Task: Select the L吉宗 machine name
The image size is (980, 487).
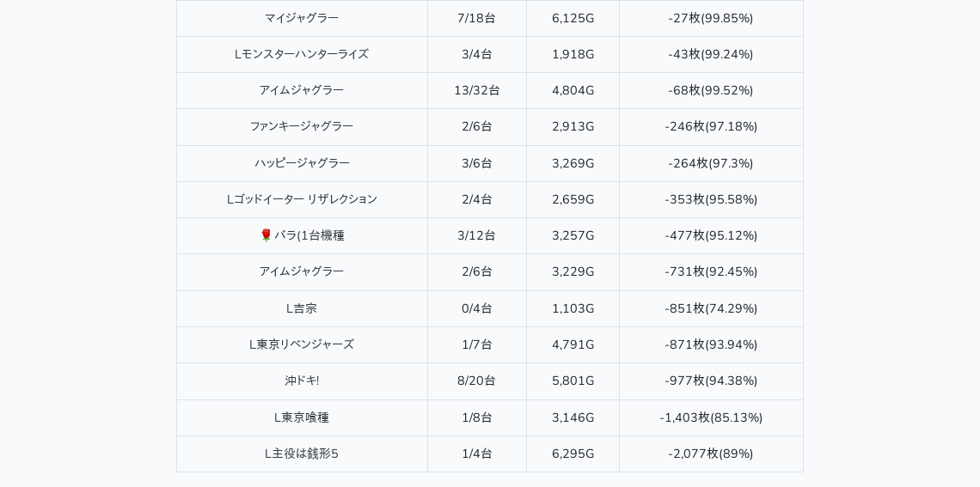Action: 302,308
